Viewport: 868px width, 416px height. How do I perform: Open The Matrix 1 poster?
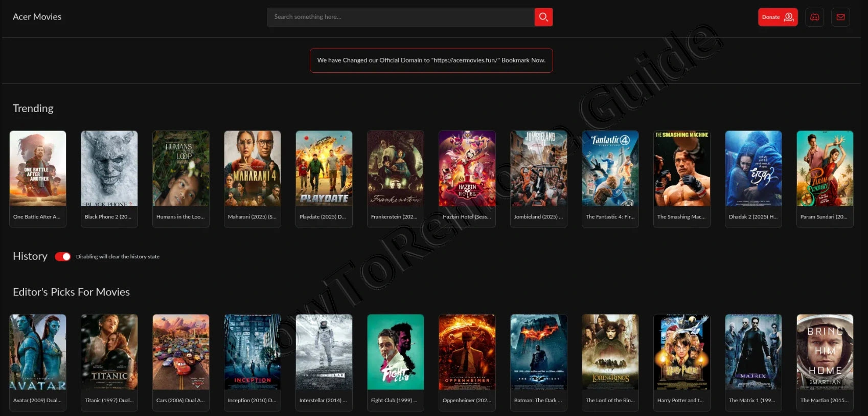pos(753,352)
